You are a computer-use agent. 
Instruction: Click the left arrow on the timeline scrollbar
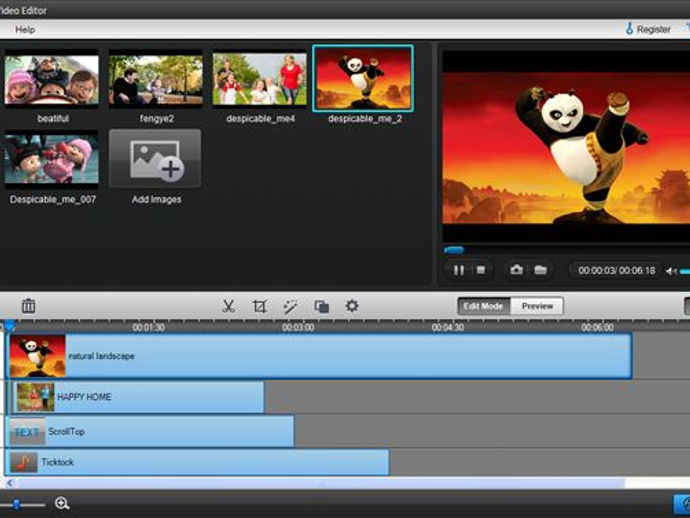(x=9, y=483)
